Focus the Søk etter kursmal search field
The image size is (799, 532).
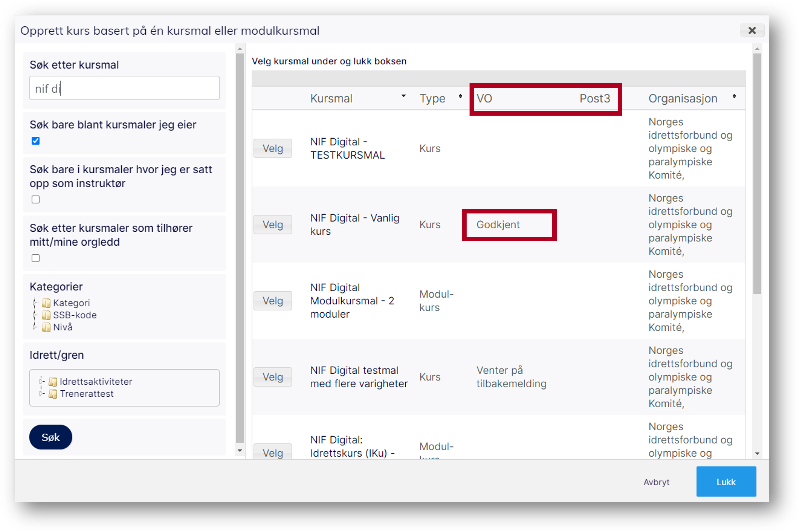click(x=124, y=88)
